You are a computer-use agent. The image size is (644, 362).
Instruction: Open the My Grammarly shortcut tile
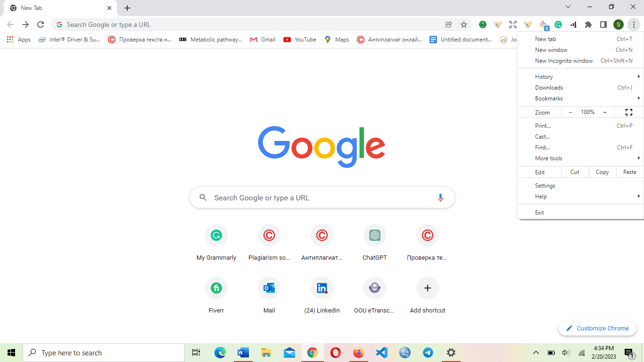point(216,243)
